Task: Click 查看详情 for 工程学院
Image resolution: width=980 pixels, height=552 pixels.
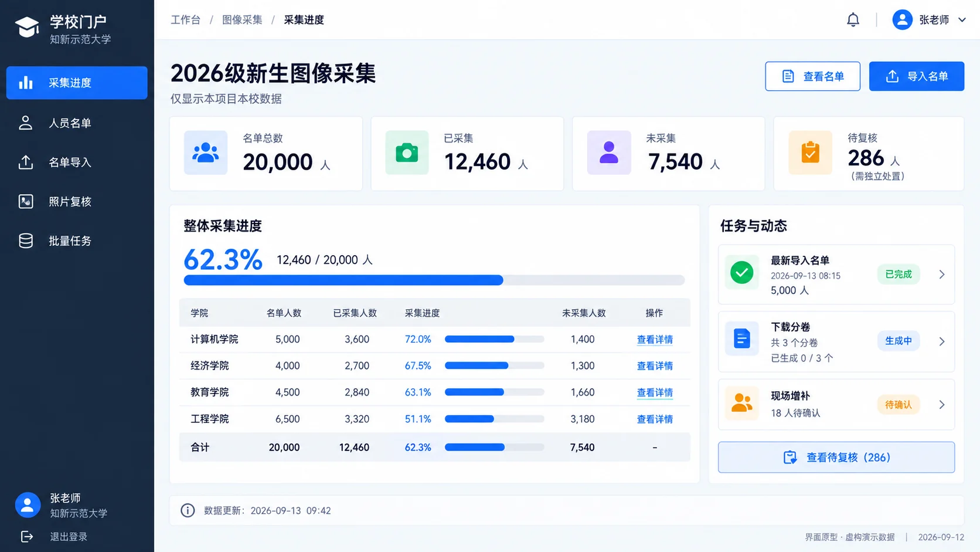Action: (x=655, y=419)
